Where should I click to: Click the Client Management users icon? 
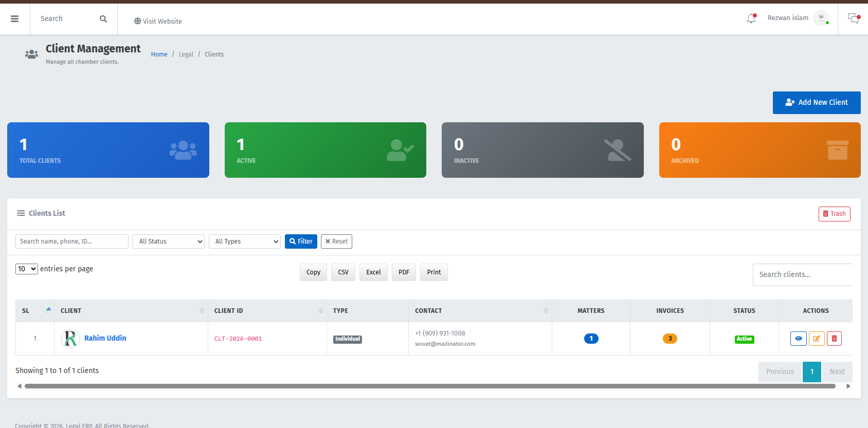(31, 54)
